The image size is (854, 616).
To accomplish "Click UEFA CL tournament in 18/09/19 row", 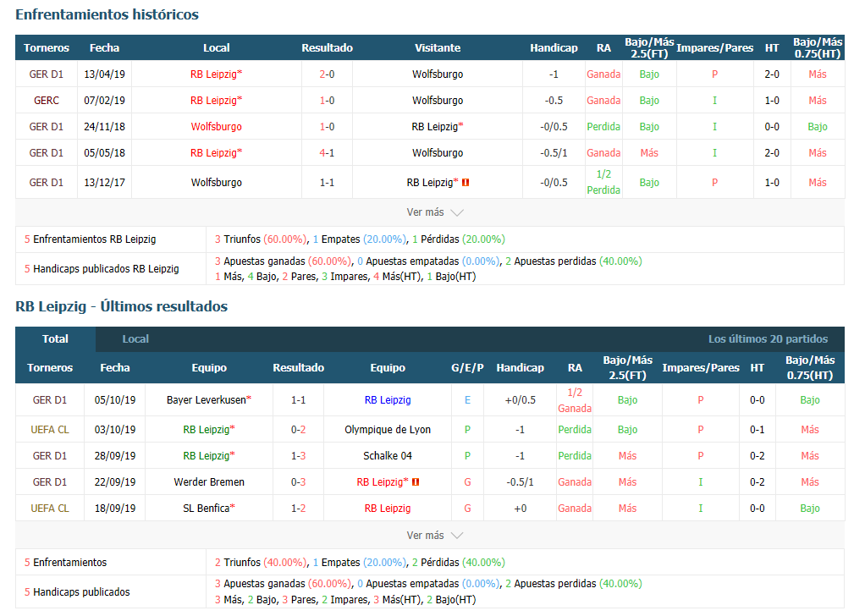I will (50, 509).
